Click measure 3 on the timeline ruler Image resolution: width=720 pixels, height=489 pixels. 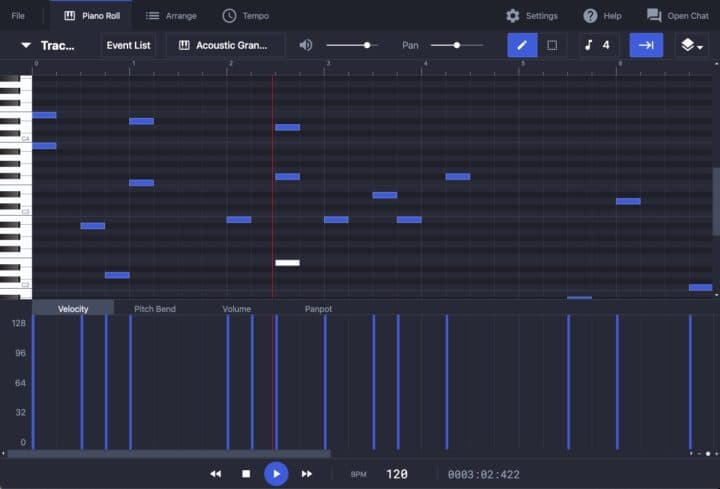328,63
